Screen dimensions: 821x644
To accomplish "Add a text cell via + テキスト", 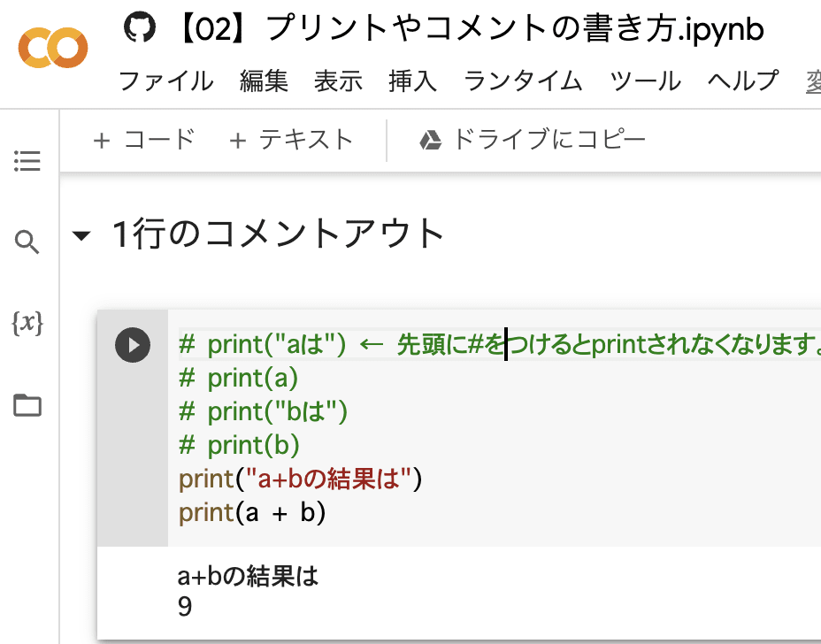I will pos(293,139).
